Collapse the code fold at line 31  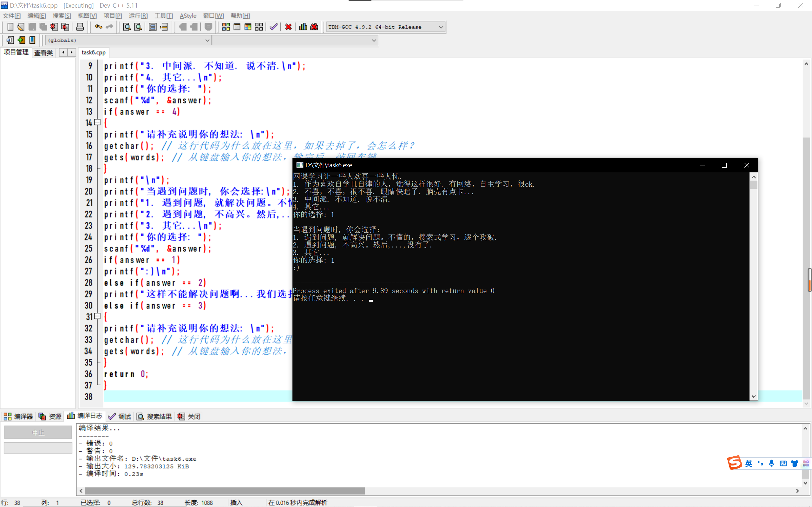97,316
